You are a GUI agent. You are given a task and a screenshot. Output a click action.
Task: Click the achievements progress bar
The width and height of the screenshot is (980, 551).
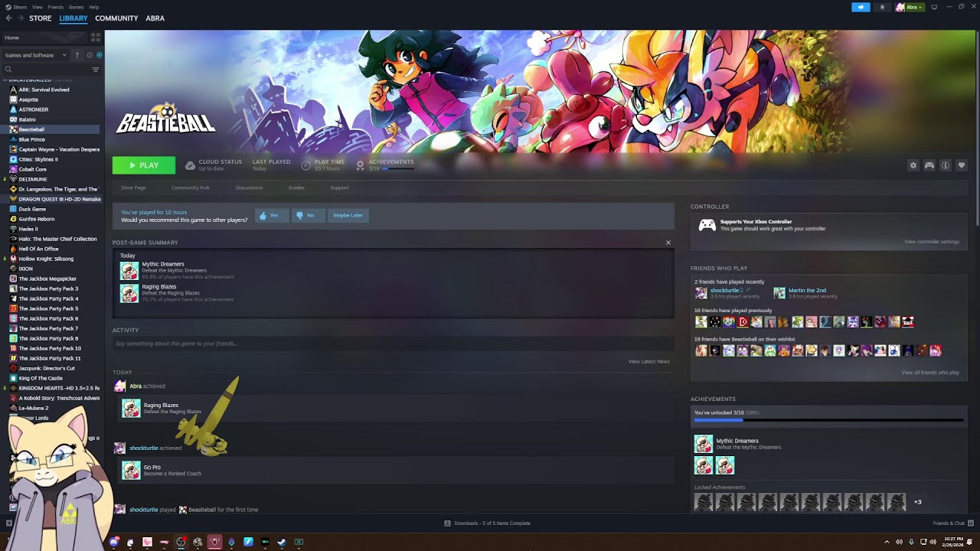828,420
